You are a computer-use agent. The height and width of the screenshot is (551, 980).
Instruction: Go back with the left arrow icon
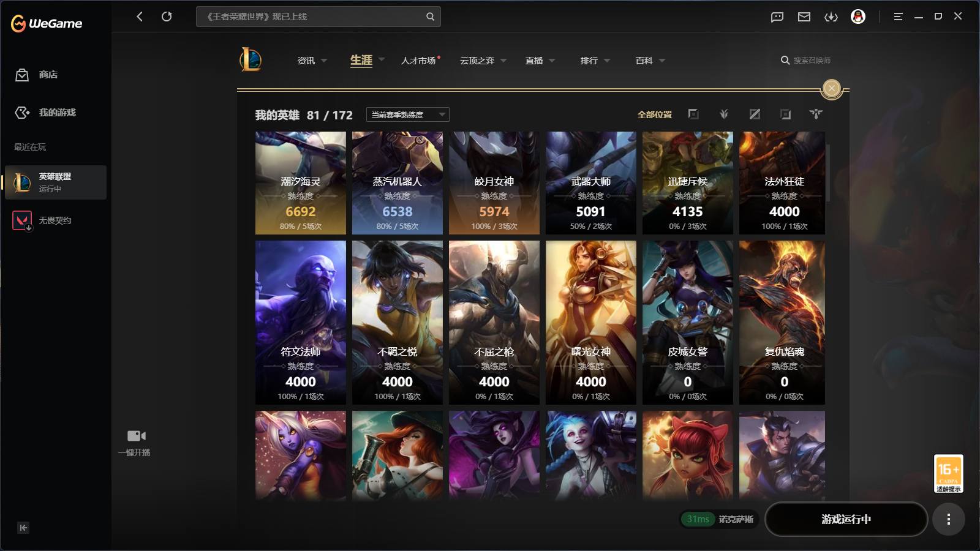coord(140,17)
